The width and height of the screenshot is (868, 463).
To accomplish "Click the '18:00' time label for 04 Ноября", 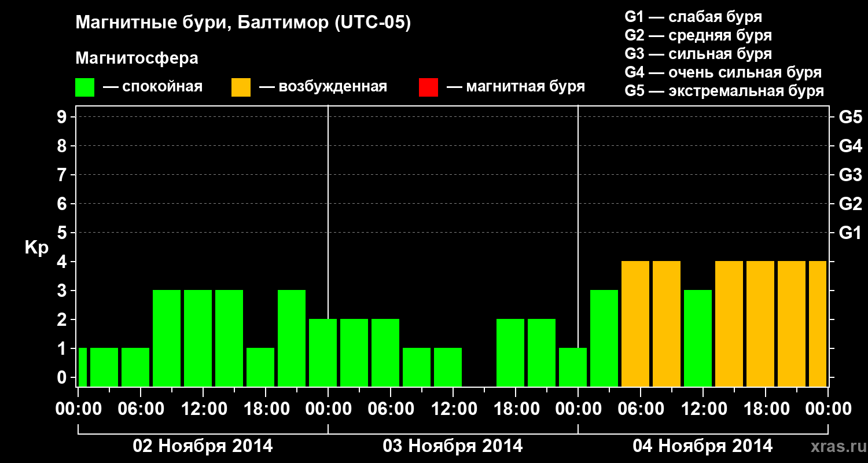I will 766,409.
